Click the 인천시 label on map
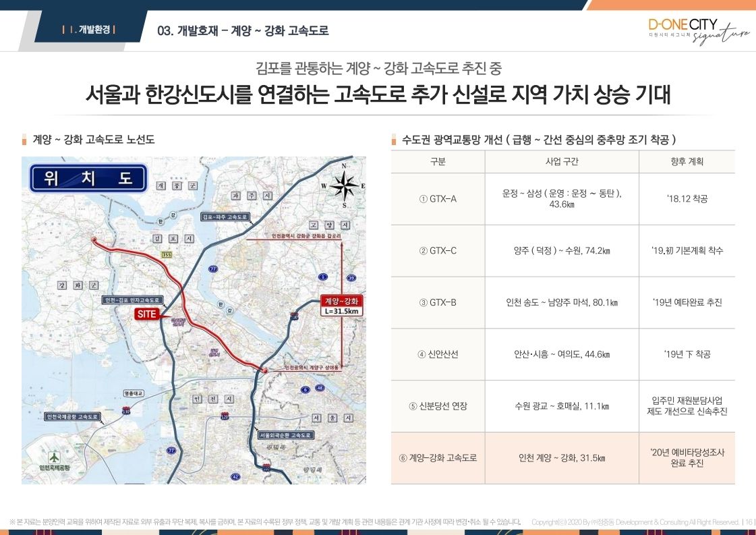Viewport: 756px width, 535px height. (x=212, y=399)
